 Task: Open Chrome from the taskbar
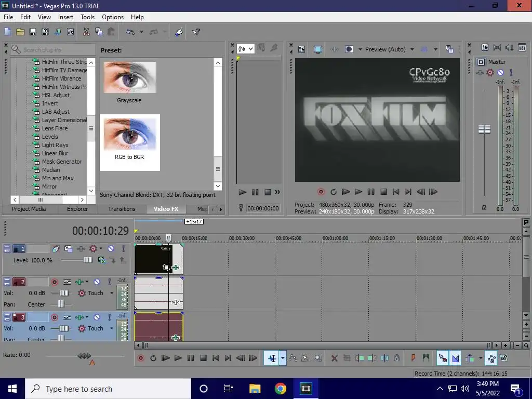coord(280,389)
